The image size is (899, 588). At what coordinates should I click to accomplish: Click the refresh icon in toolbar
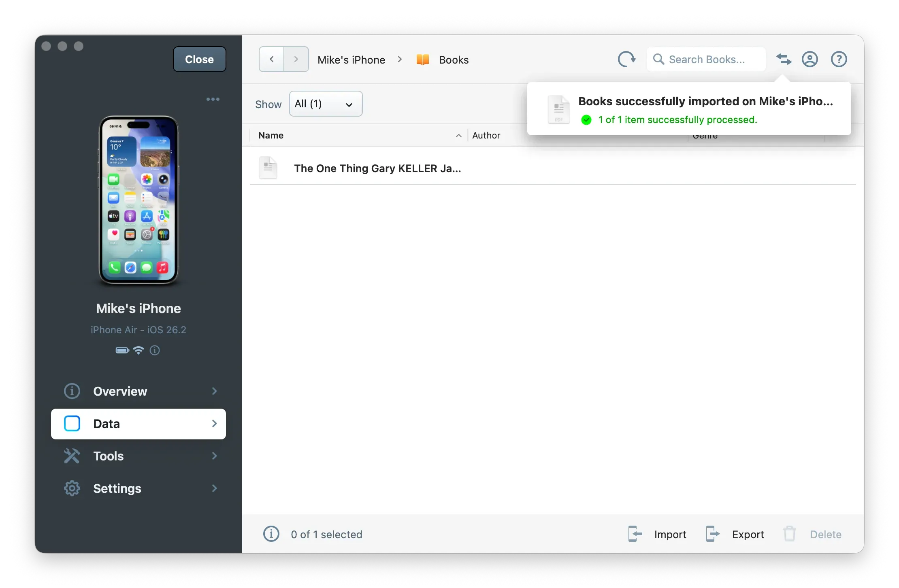pos(626,59)
